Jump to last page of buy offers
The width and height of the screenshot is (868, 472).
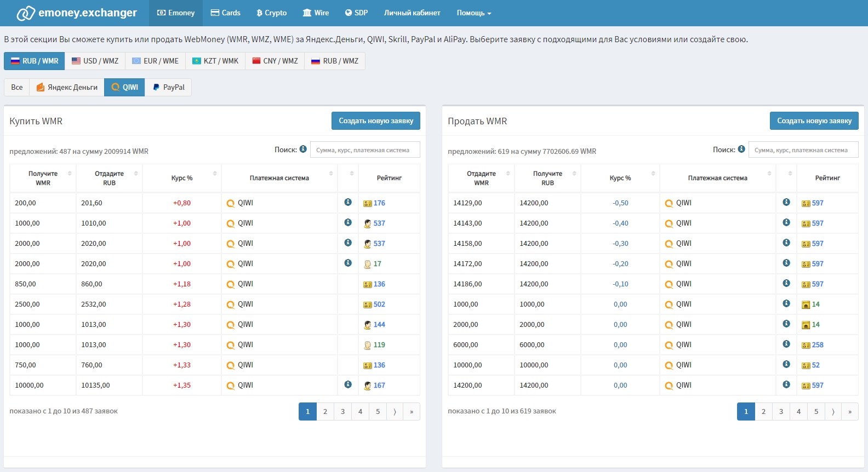(x=412, y=412)
